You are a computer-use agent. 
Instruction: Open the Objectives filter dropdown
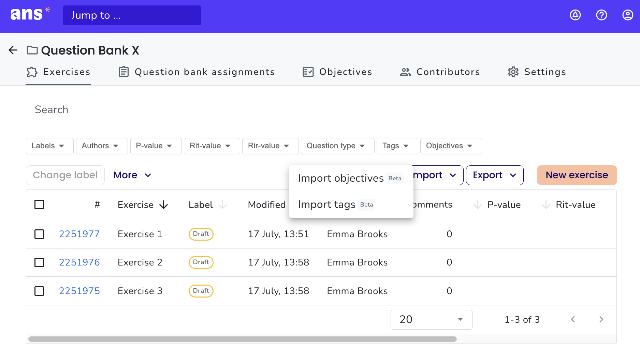451,146
